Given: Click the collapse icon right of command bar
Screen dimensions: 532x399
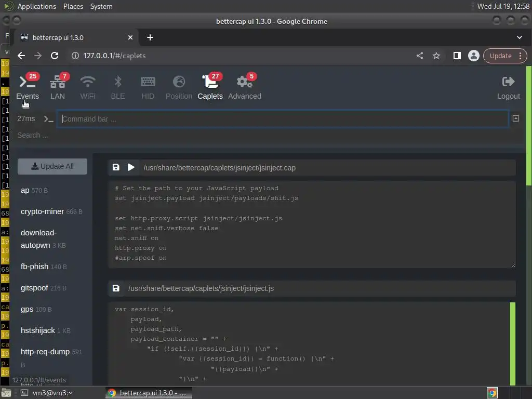Looking at the screenshot, I should 516,118.
